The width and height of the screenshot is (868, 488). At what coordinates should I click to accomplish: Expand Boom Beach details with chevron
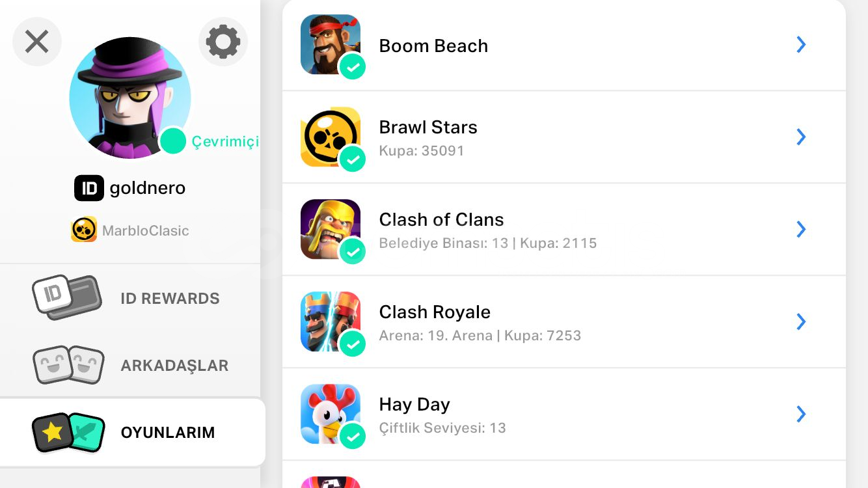(801, 45)
